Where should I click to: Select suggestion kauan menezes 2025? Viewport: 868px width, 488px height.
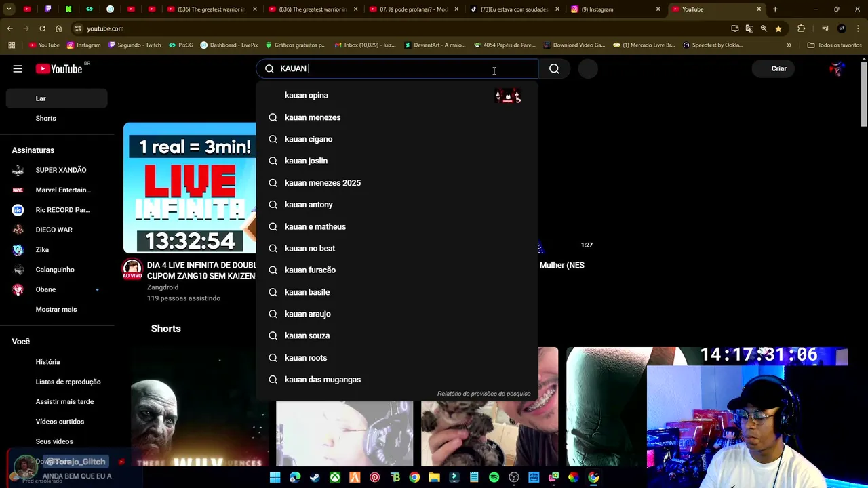tap(397, 183)
